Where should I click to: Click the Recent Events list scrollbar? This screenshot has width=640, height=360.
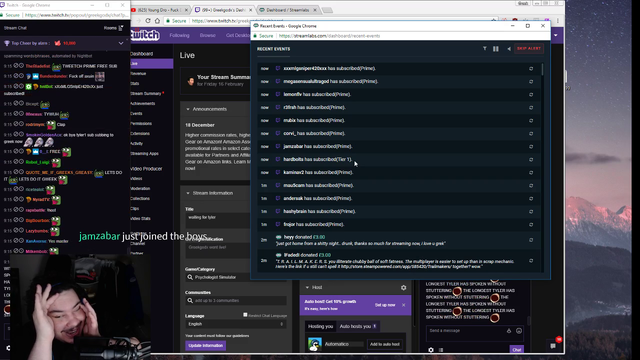pos(542,69)
